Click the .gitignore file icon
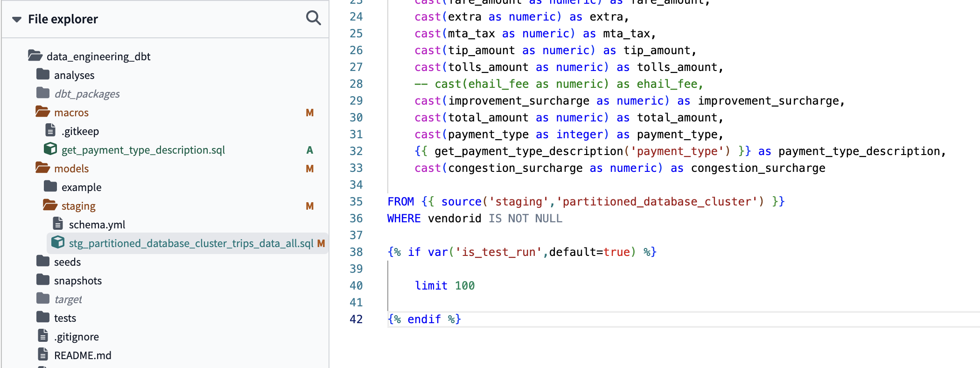 click(43, 336)
